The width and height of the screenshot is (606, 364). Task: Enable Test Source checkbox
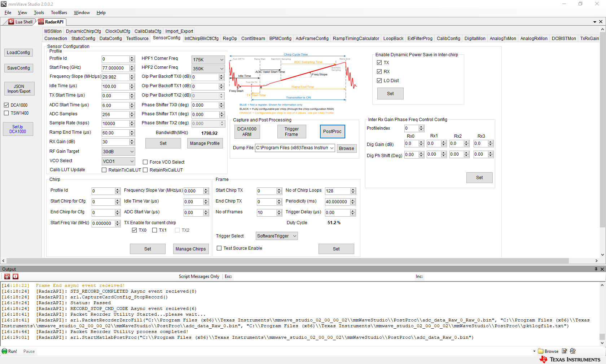[219, 248]
